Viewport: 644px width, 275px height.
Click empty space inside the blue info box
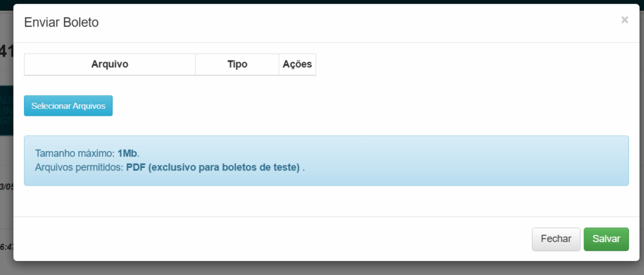(x=472, y=160)
